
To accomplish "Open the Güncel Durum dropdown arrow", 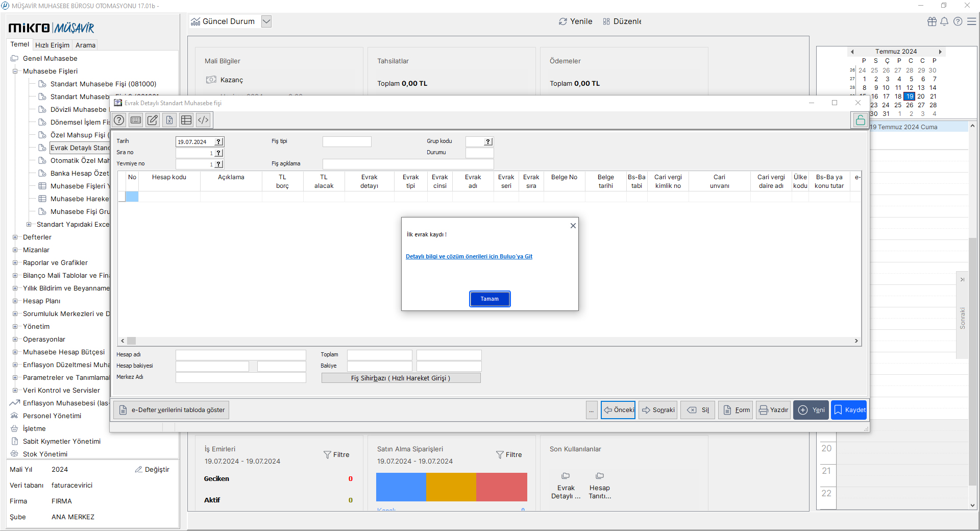I will tap(266, 21).
